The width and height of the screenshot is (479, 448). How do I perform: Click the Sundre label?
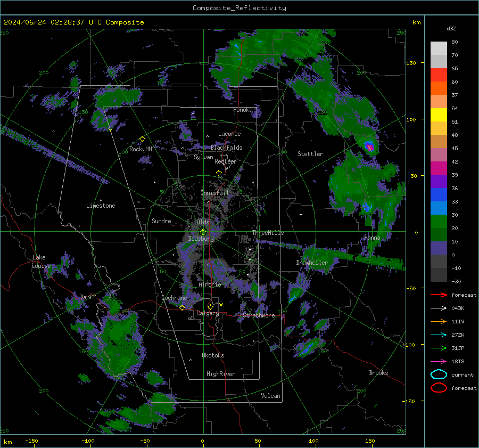click(x=161, y=221)
